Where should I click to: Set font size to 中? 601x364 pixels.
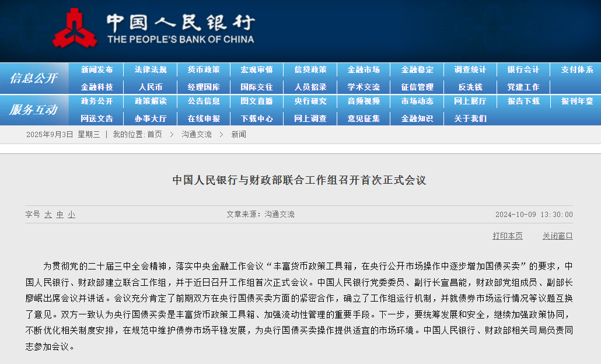point(60,215)
